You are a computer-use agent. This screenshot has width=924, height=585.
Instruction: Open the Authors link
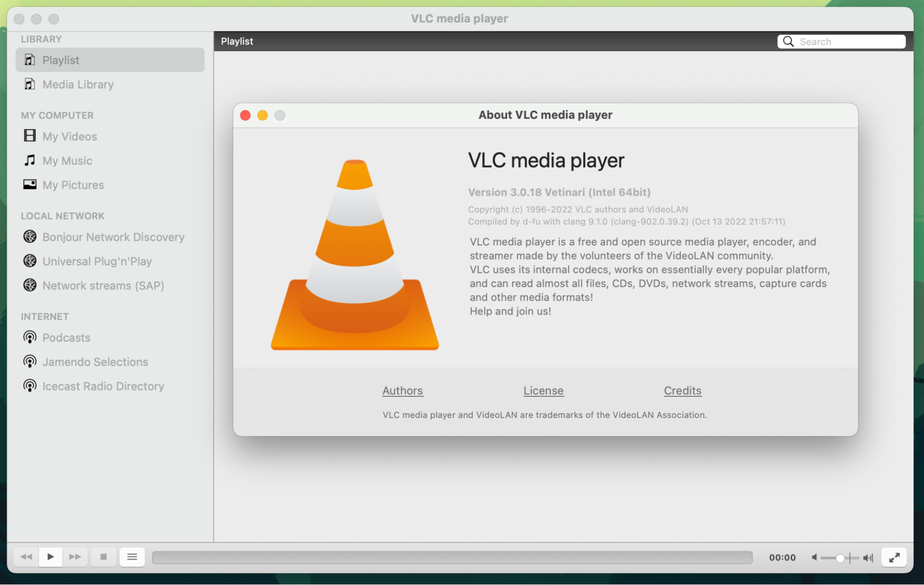point(403,391)
